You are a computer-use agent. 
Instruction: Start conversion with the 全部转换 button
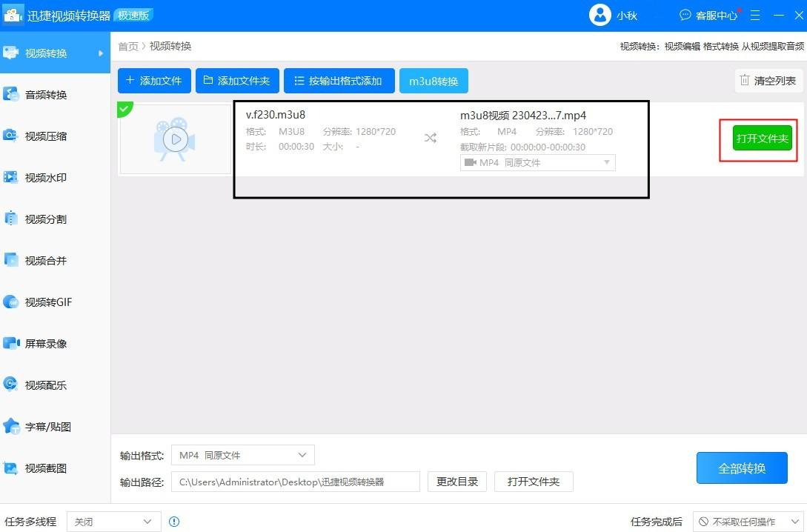tap(742, 468)
